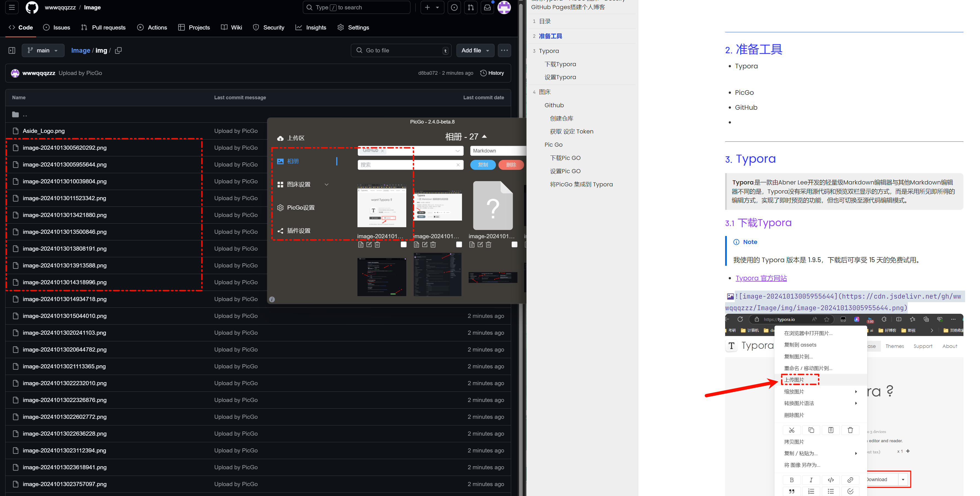Click the scissors cut icon in Typora context menu

792,430
